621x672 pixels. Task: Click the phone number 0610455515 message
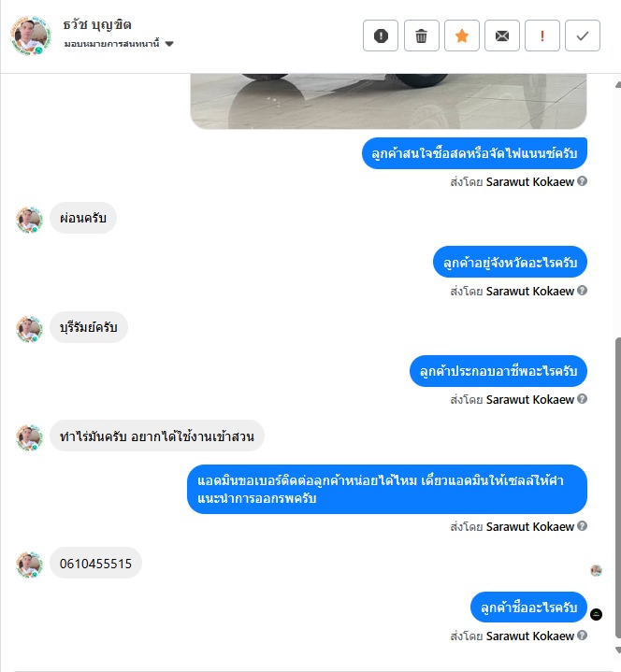pyautogui.click(x=95, y=564)
